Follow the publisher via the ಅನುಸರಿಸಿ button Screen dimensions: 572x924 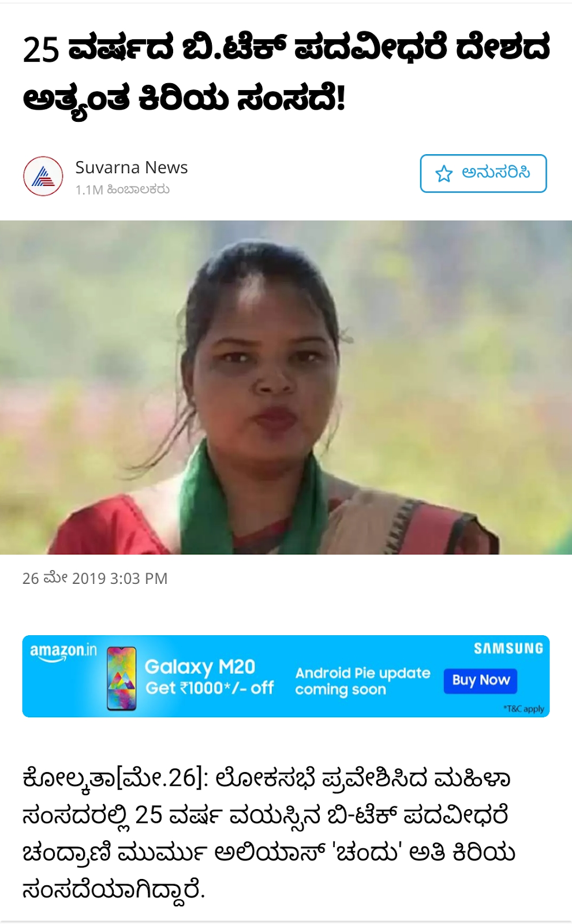(483, 173)
